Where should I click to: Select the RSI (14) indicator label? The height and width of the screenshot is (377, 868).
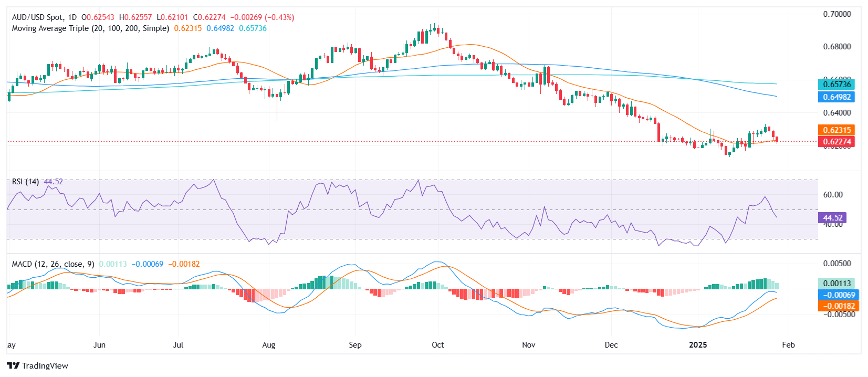pos(25,182)
